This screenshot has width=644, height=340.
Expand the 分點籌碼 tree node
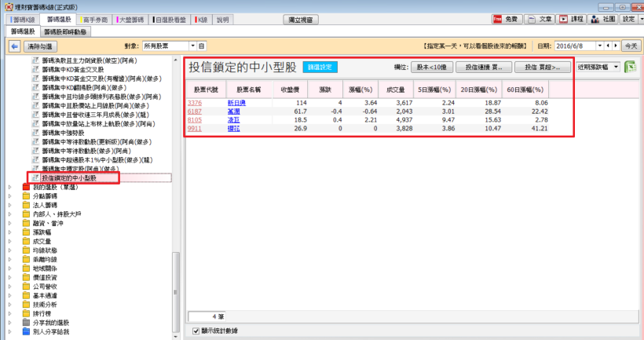[x=10, y=196]
